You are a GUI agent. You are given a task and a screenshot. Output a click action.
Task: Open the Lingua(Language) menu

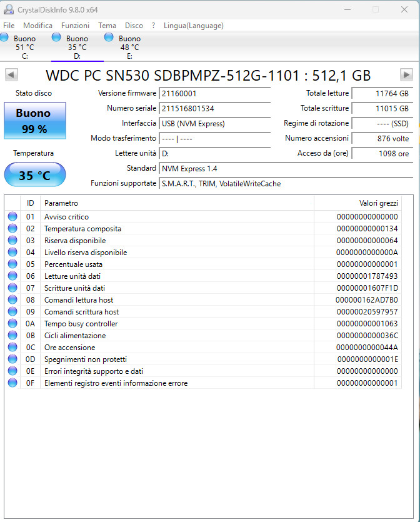(193, 25)
